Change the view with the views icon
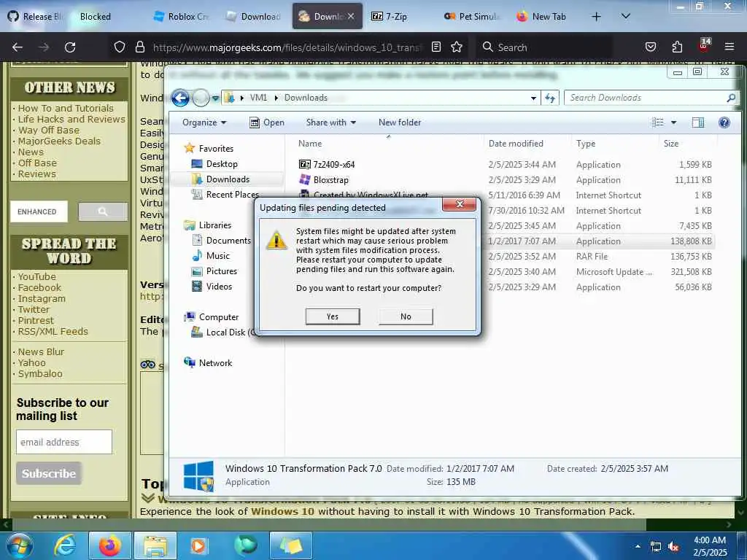The height and width of the screenshot is (560, 747). [x=657, y=122]
